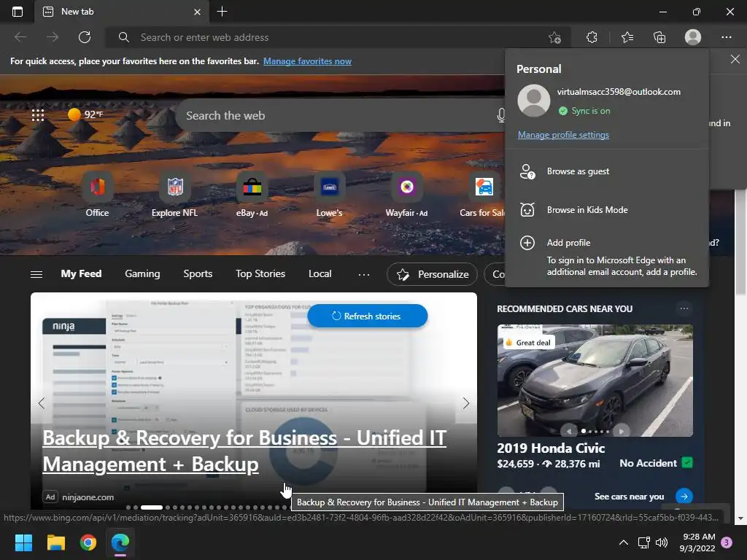The height and width of the screenshot is (560, 747).
Task: Click See cars near you arrow button
Action: coord(684,496)
